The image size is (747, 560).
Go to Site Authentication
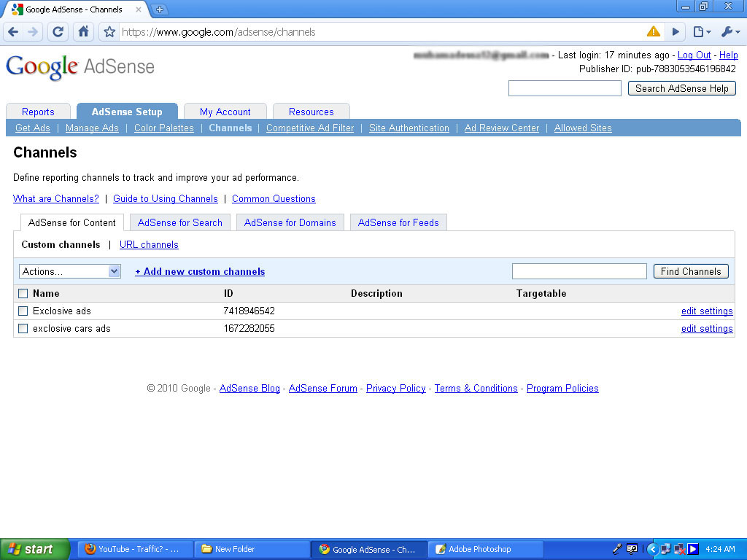coord(409,128)
